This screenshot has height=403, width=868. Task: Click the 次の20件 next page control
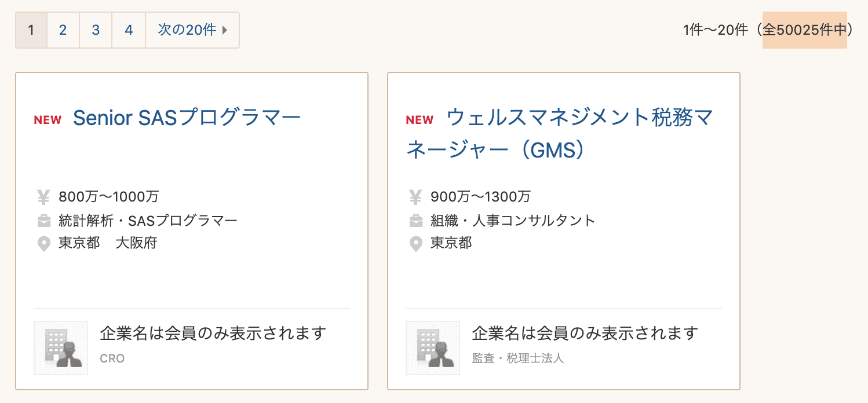click(187, 30)
